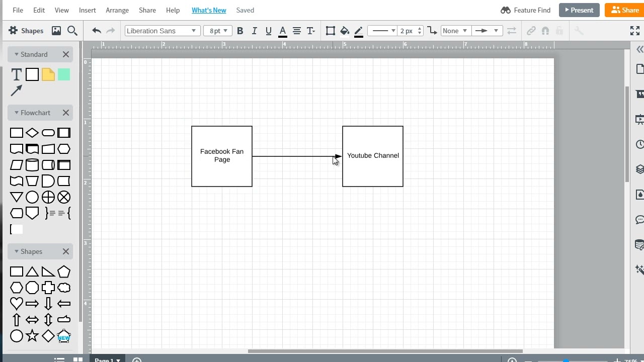Choose the star shape in Shapes panel
Screen dimensions: 644x362
(32, 335)
